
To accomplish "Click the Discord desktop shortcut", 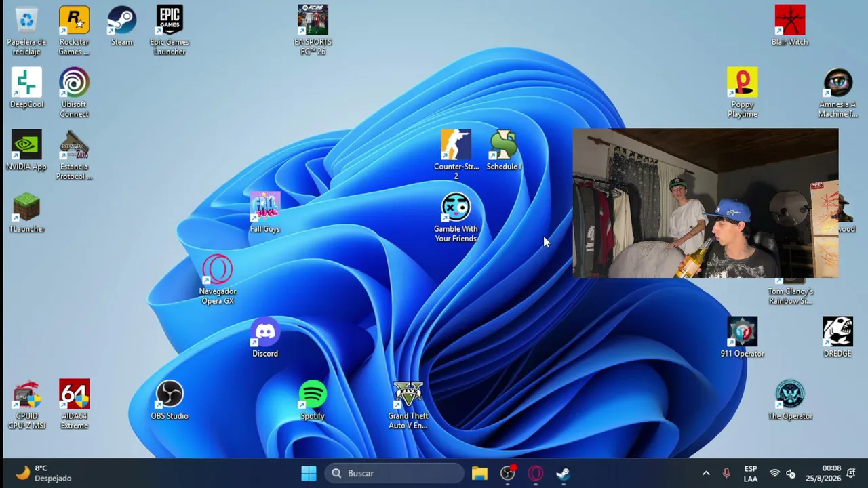I will (265, 338).
